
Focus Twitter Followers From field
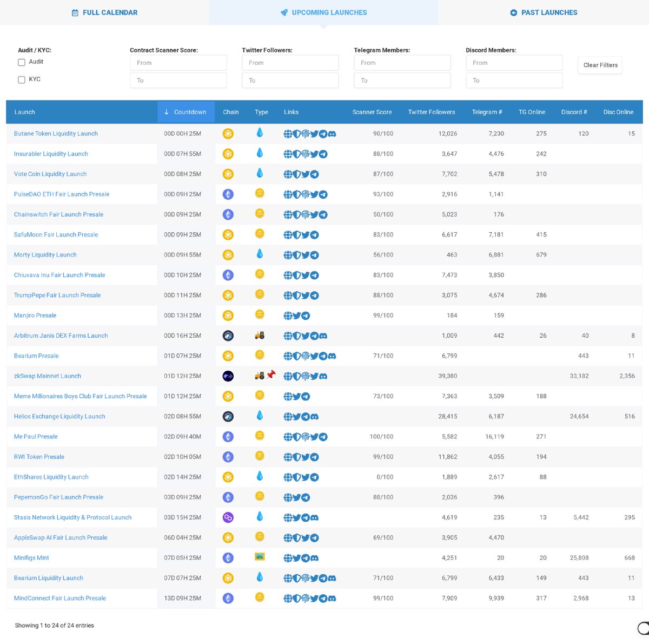(x=290, y=63)
